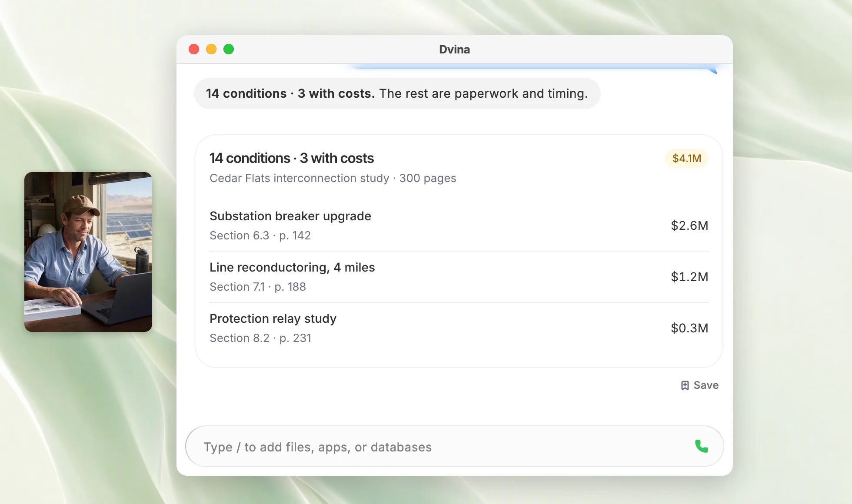Image resolution: width=852 pixels, height=504 pixels.
Task: Click the card title 14 conditions · 3 with costs
Action: (291, 158)
